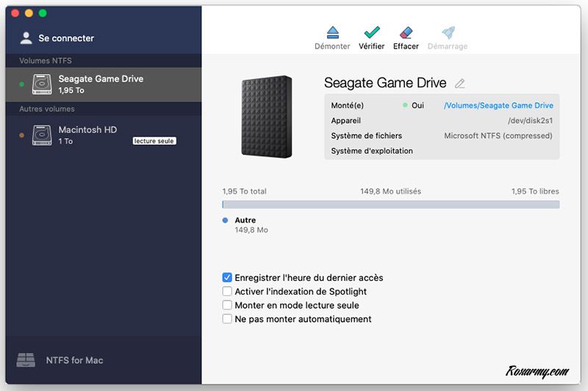Click the Démonter eject icon
Image resolution: width=588 pixels, height=391 pixels.
332,33
